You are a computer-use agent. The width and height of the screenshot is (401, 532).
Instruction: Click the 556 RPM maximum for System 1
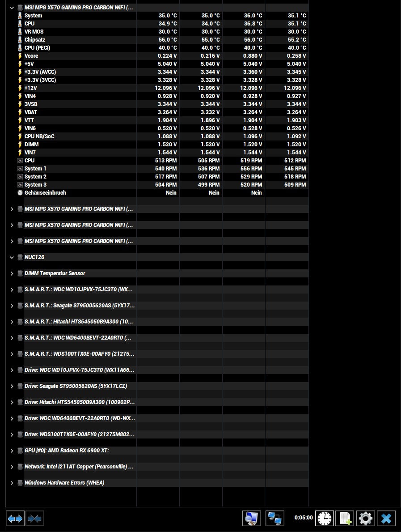pos(251,169)
